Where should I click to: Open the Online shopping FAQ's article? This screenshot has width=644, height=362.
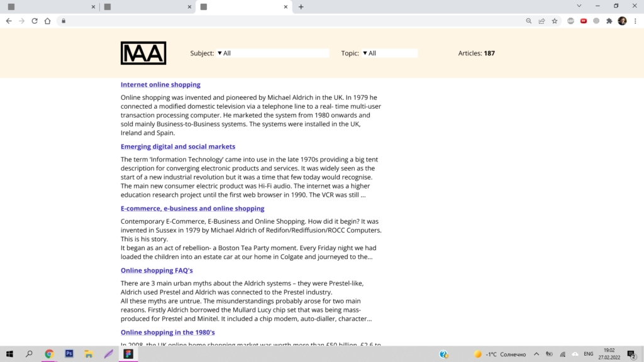[157, 270]
